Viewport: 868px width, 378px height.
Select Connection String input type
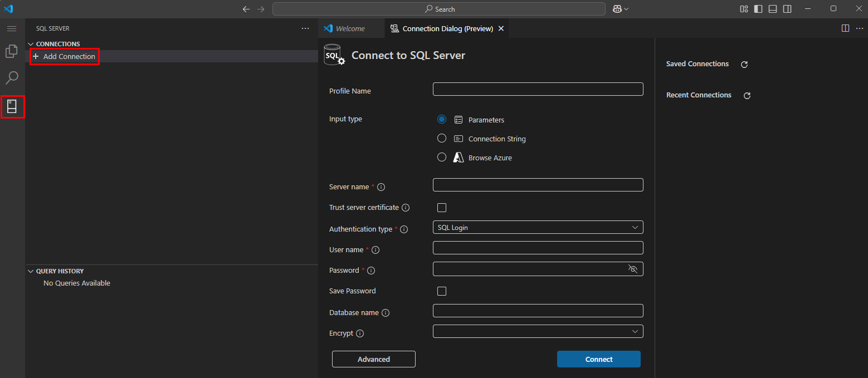(x=442, y=139)
